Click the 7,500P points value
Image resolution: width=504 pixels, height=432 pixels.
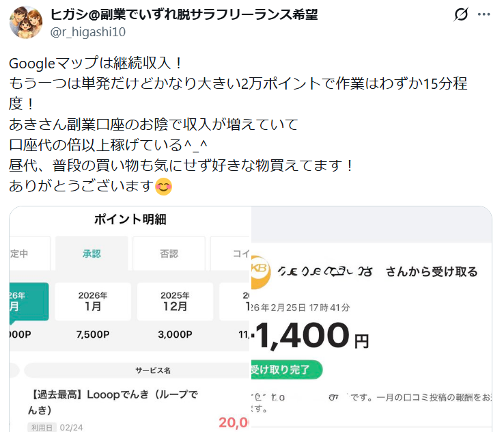pos(92,335)
